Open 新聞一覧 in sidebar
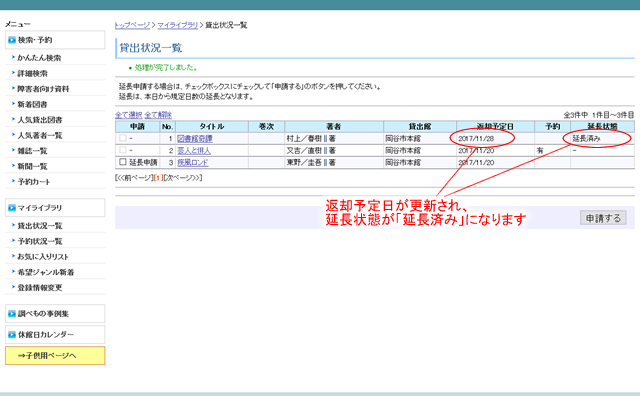 pos(32,166)
